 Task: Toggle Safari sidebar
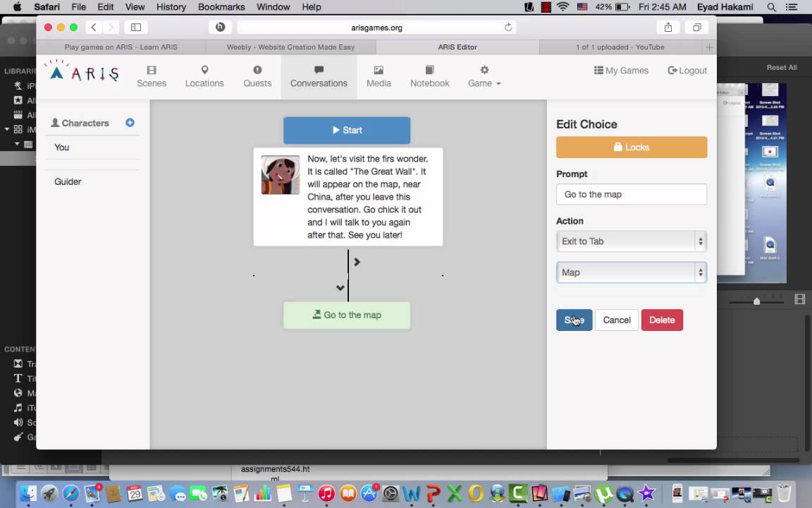click(x=136, y=28)
